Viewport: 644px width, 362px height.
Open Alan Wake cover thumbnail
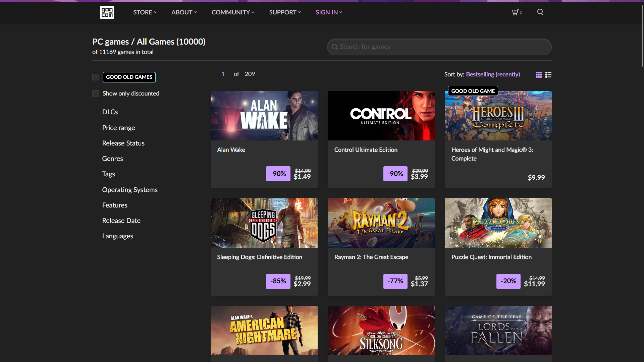pos(264,116)
